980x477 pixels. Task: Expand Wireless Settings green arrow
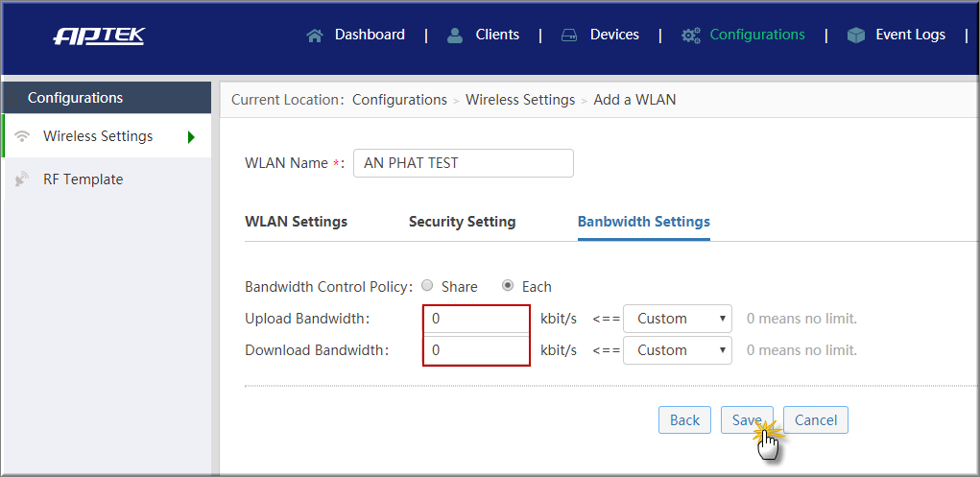coord(191,137)
